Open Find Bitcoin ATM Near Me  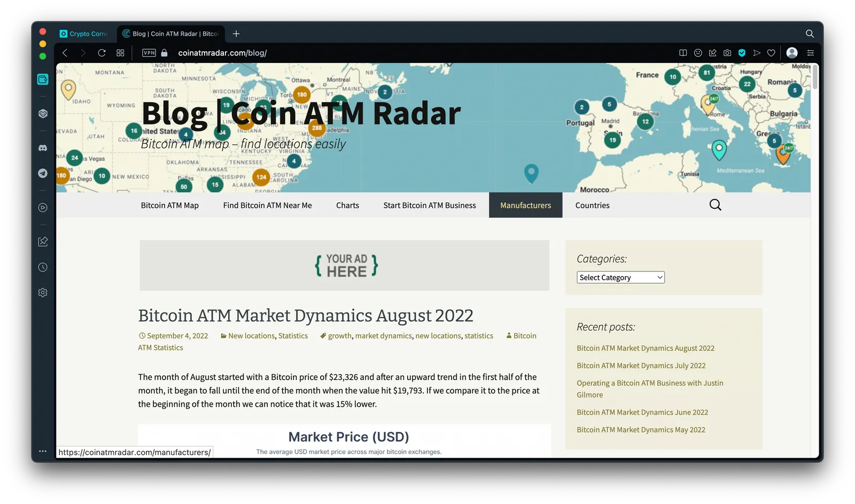(267, 205)
